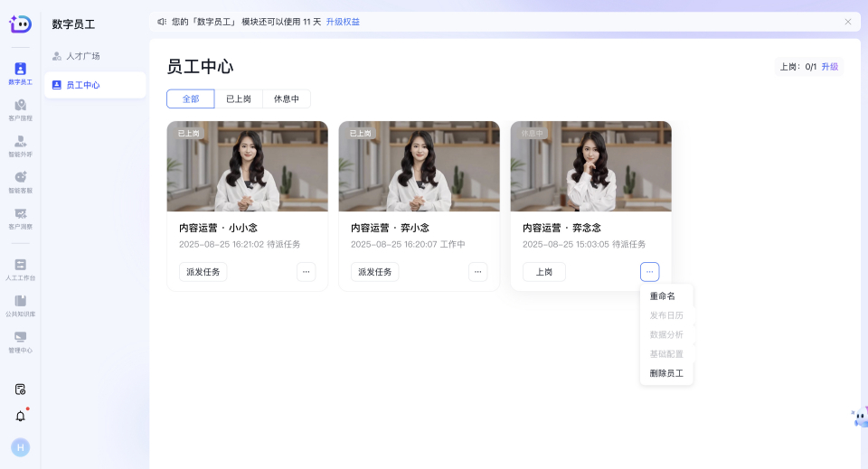Open the 智能客服 module

point(20,182)
